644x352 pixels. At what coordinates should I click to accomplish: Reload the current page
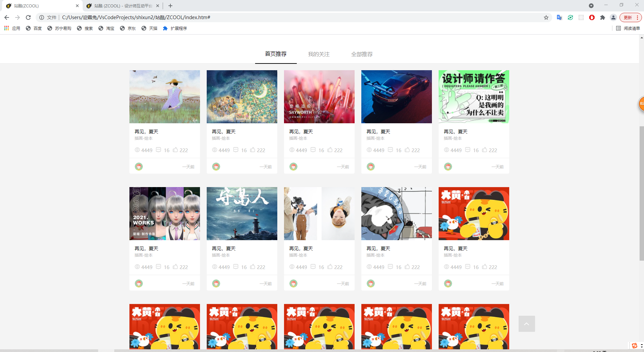pyautogui.click(x=28, y=17)
